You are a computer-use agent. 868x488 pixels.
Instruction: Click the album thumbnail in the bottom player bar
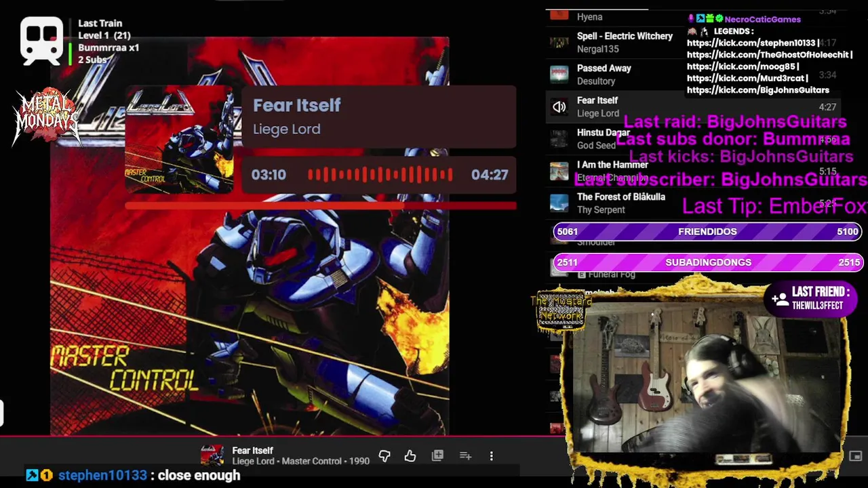(x=212, y=456)
